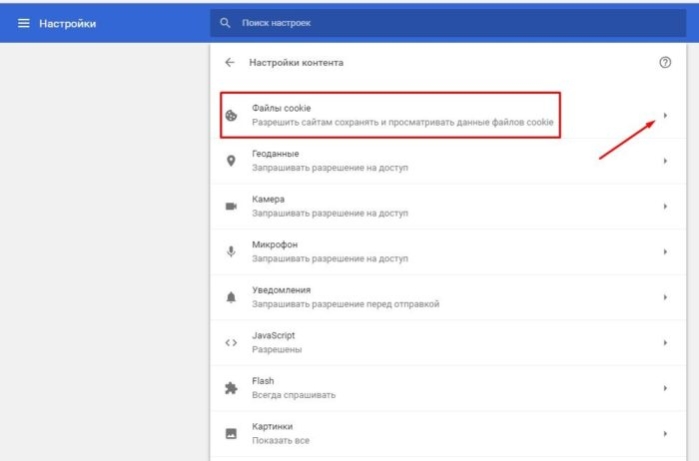Click 'Запрашивать разрешение на доступ' under Камера
699x461 pixels.
(330, 213)
